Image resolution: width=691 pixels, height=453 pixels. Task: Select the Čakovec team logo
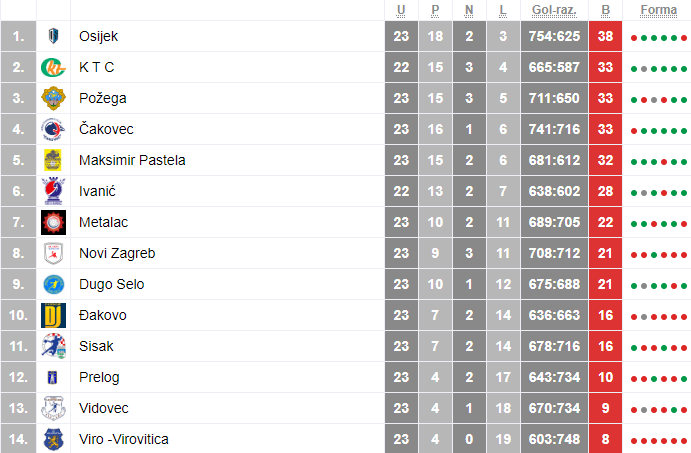(53, 130)
